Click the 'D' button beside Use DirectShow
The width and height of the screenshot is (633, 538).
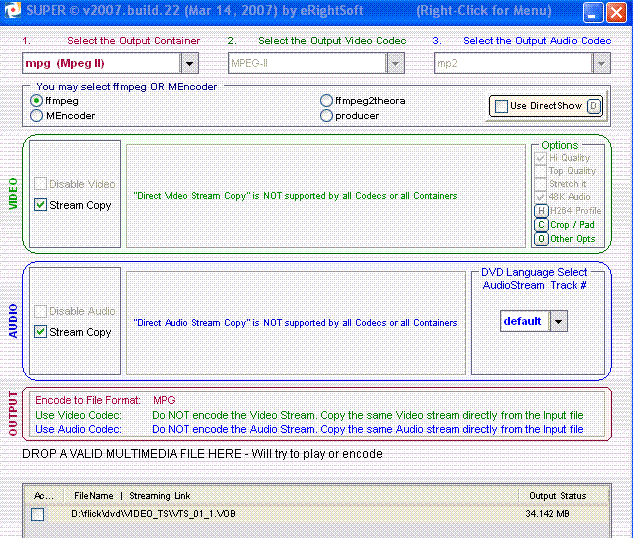[593, 106]
